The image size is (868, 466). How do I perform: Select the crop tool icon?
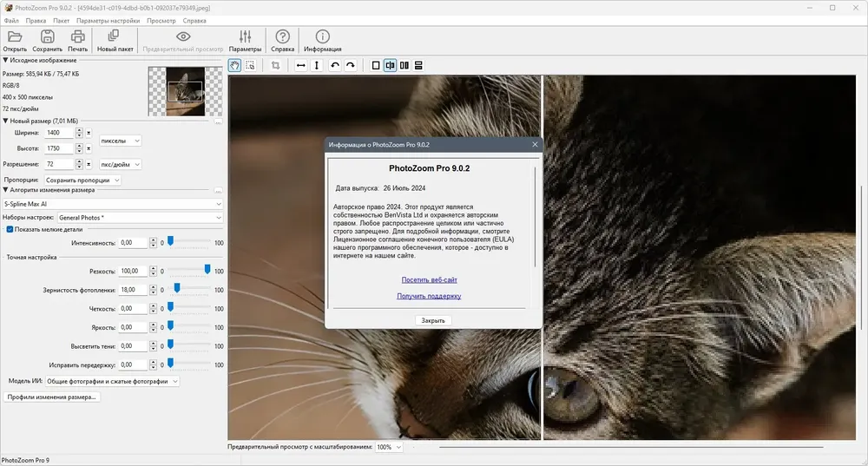point(275,65)
